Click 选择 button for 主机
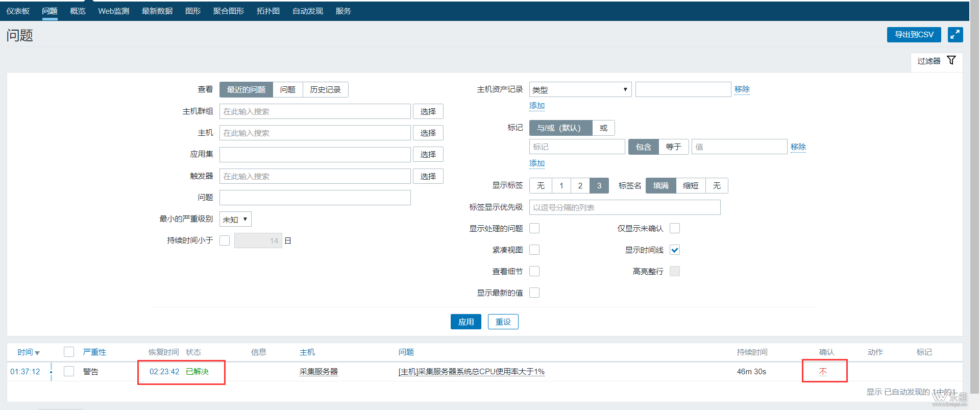980x410 pixels. point(428,133)
